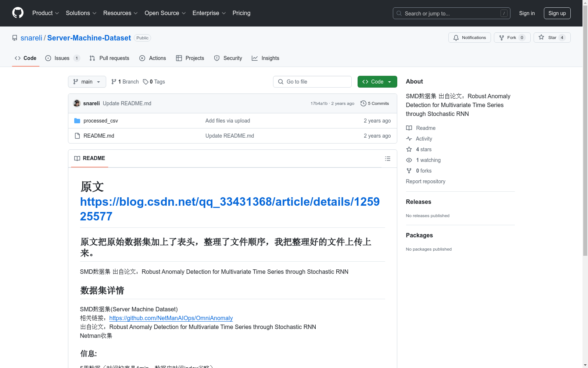Click the Issues count badge 1
The height and width of the screenshot is (368, 588).
[76, 58]
